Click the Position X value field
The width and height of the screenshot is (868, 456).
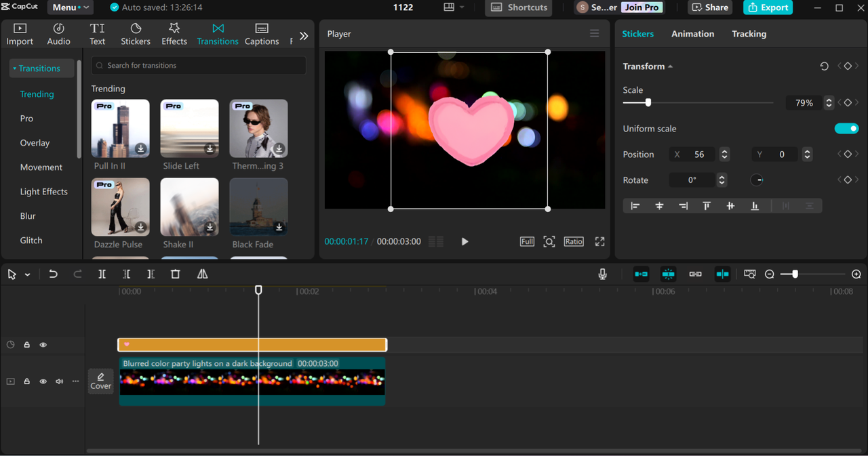[693, 154]
